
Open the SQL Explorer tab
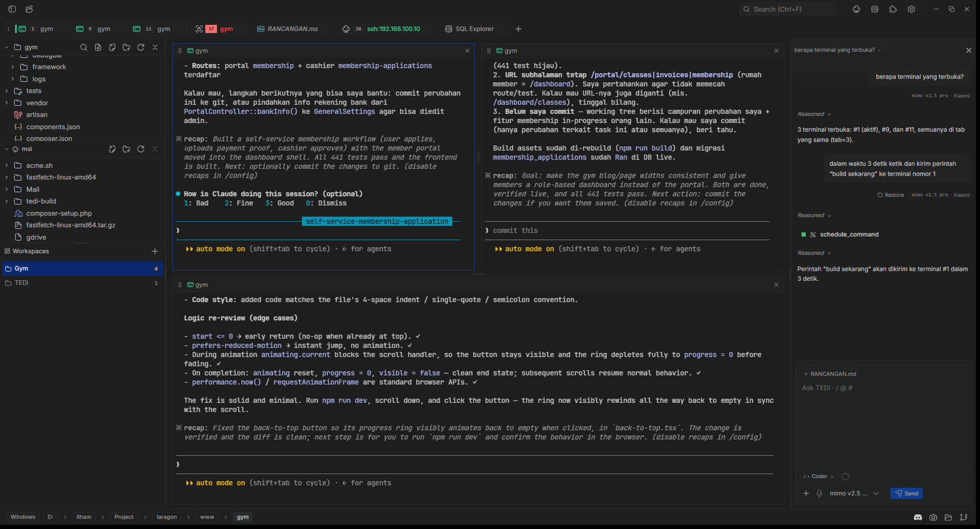pyautogui.click(x=469, y=29)
